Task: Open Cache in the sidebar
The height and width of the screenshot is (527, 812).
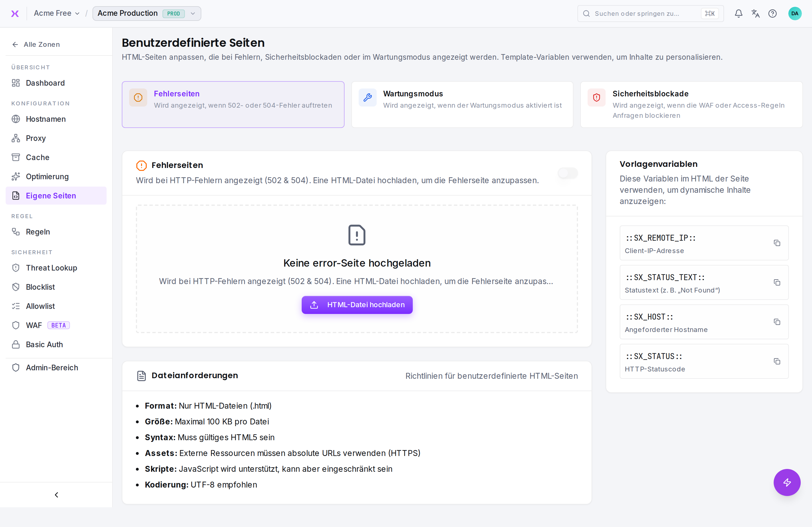Action: click(x=56, y=157)
